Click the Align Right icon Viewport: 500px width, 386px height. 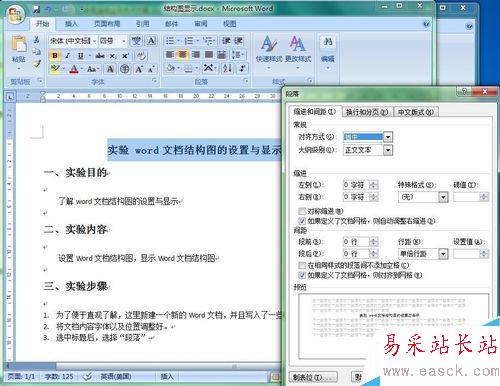tap(196, 54)
